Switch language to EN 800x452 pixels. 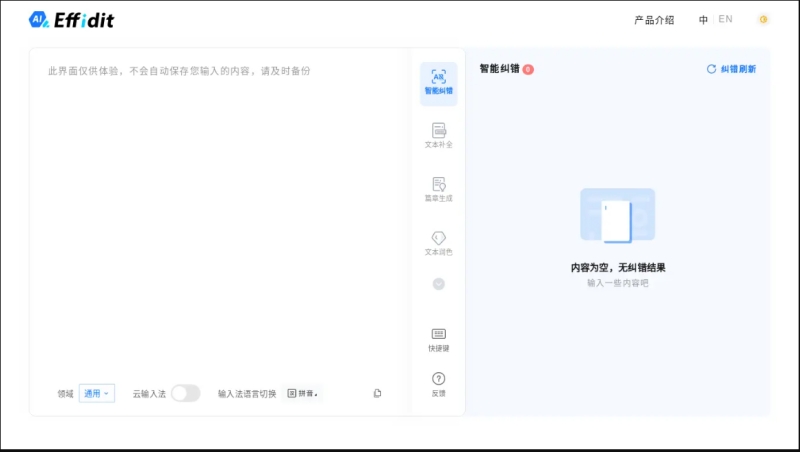point(725,19)
